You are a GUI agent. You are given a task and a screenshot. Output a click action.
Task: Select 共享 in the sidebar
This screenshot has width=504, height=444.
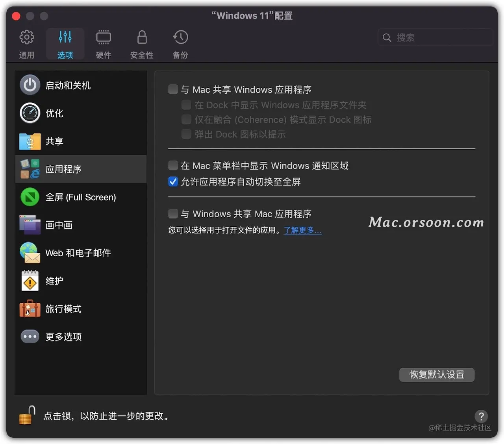pos(54,141)
